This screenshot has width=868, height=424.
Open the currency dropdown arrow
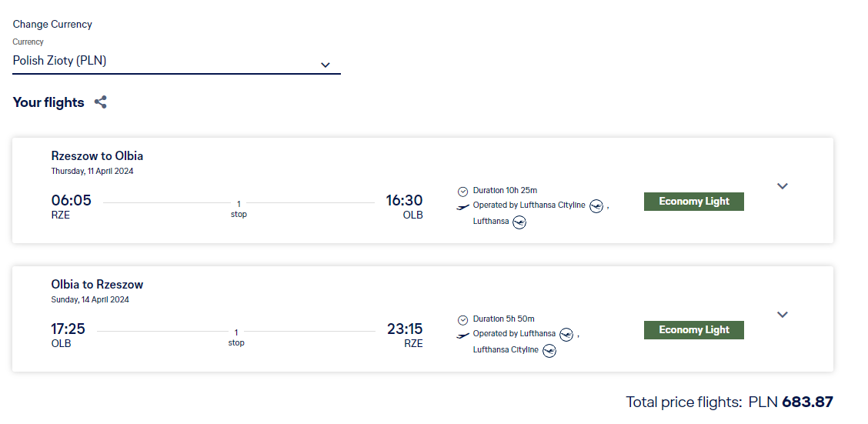(x=325, y=65)
